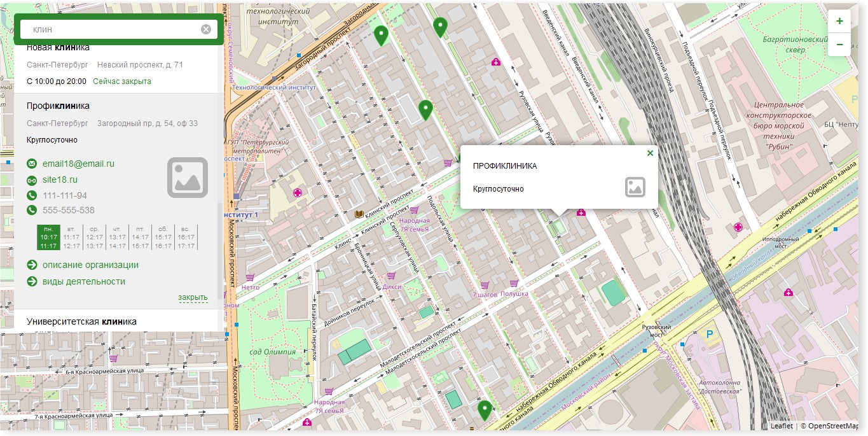Click pink pharmacy icon near Рузовская улица top
Image resolution: width=868 pixels, height=436 pixels.
[x=496, y=62]
